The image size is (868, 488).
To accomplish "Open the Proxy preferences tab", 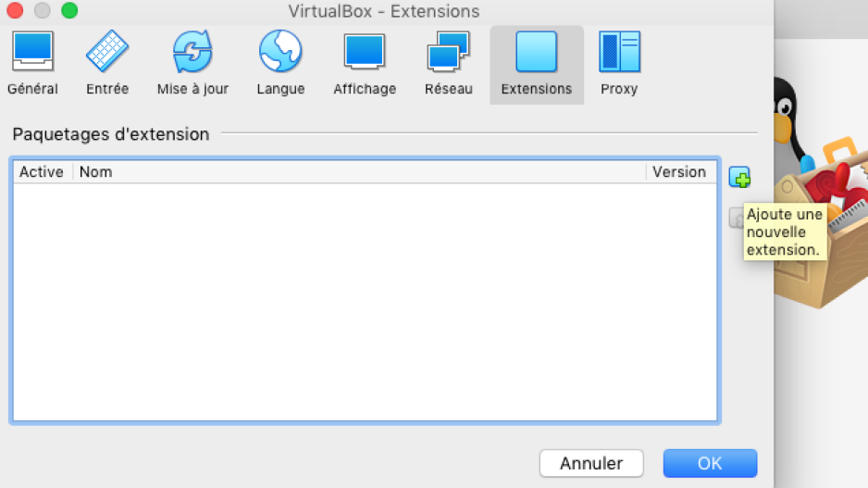I will coord(619,64).
